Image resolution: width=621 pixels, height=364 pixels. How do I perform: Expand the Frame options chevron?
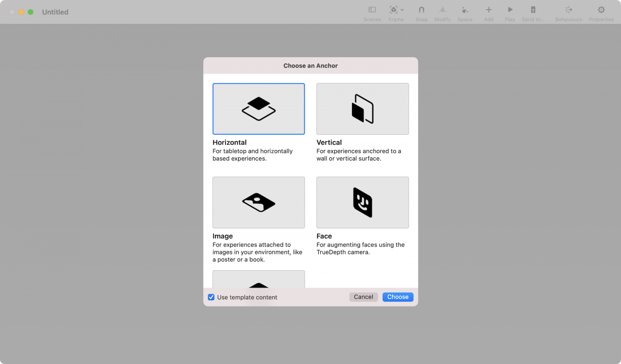402,10
